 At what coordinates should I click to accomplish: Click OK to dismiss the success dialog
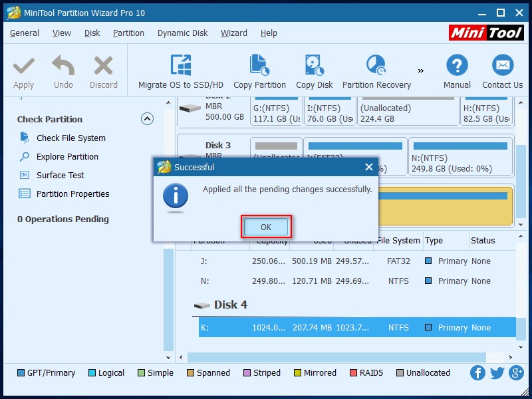266,227
